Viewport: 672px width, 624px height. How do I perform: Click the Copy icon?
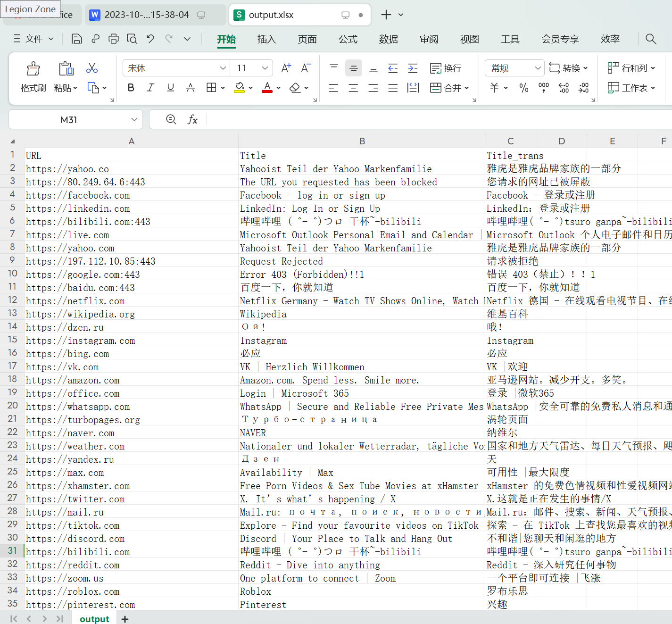pyautogui.click(x=93, y=88)
